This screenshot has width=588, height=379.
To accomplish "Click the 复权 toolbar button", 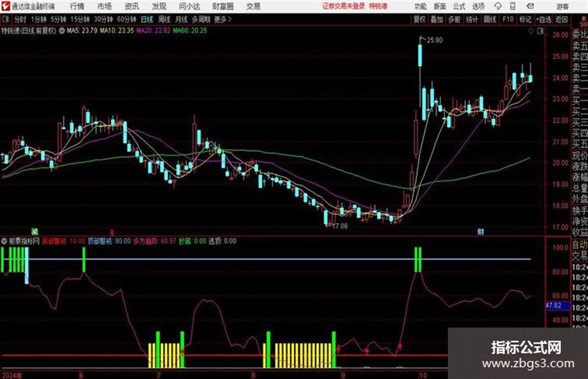I will [419, 19].
